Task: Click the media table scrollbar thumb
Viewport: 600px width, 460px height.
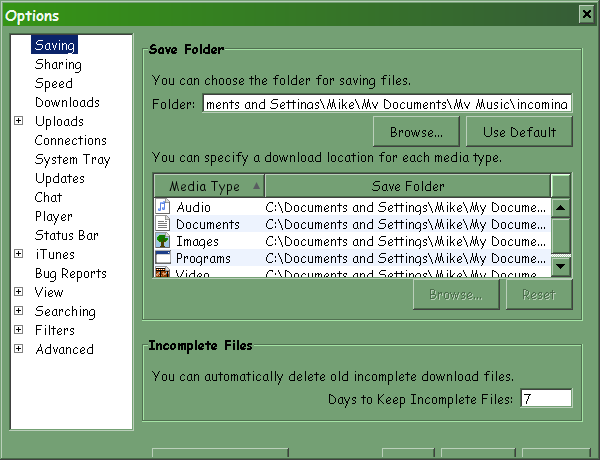Action: click(561, 235)
